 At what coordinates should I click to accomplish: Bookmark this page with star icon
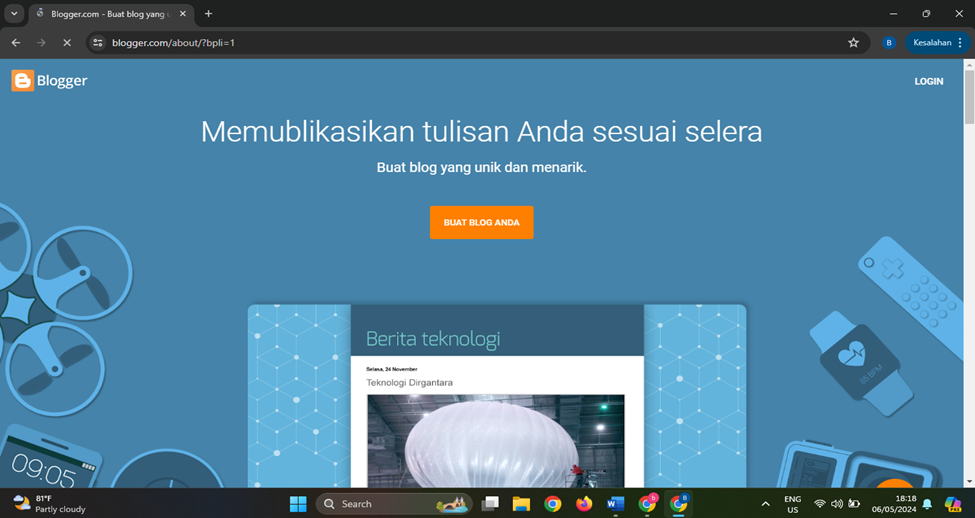click(853, 43)
